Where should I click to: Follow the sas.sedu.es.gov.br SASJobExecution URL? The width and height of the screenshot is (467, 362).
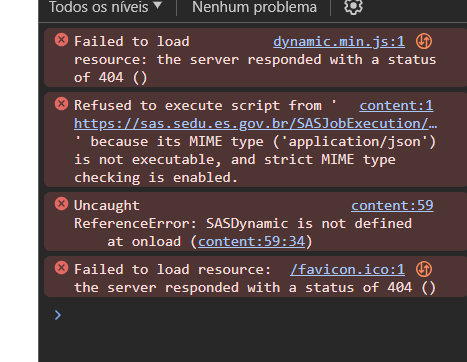pyautogui.click(x=255, y=124)
